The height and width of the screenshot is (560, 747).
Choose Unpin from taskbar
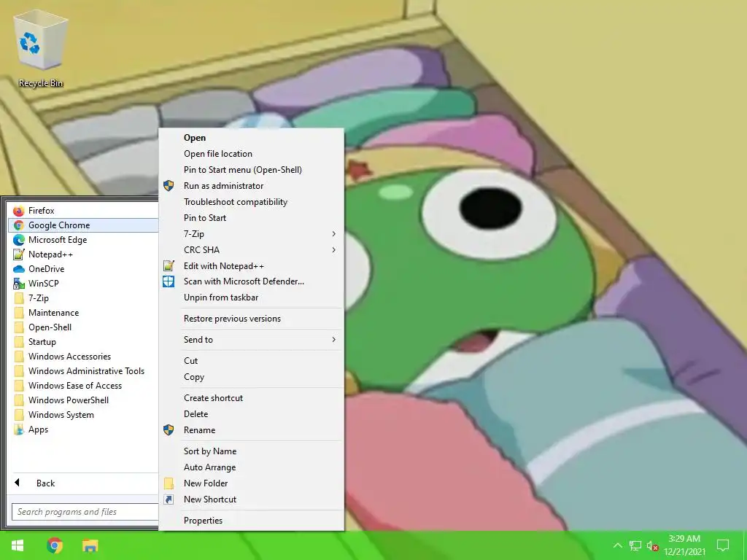251,297
